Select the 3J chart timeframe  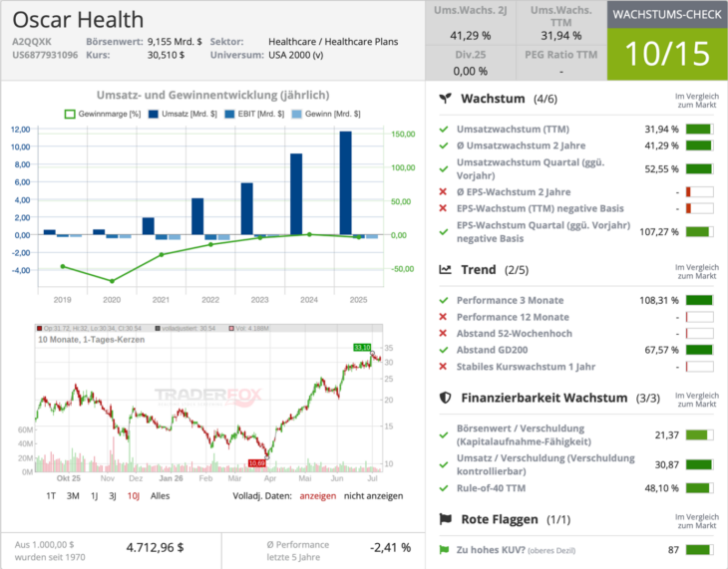tap(113, 495)
